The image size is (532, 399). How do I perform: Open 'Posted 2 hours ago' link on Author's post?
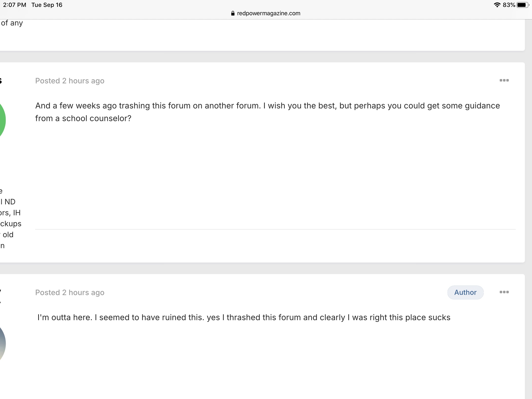(x=70, y=292)
